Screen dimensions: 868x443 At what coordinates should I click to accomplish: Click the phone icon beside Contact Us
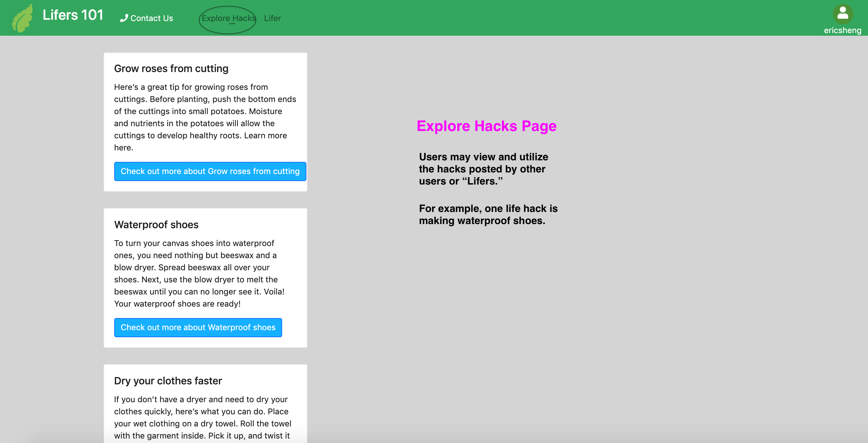tap(124, 18)
